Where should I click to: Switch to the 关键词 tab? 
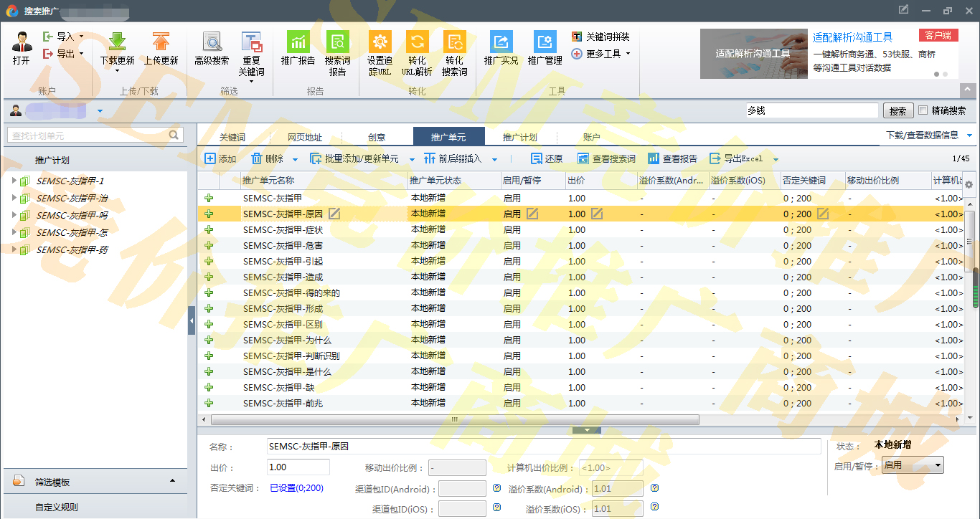click(232, 137)
